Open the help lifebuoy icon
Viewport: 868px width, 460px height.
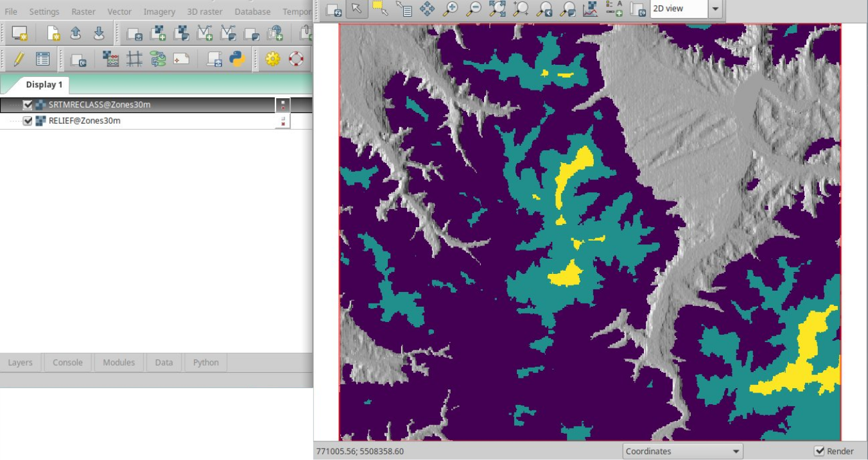coord(296,60)
